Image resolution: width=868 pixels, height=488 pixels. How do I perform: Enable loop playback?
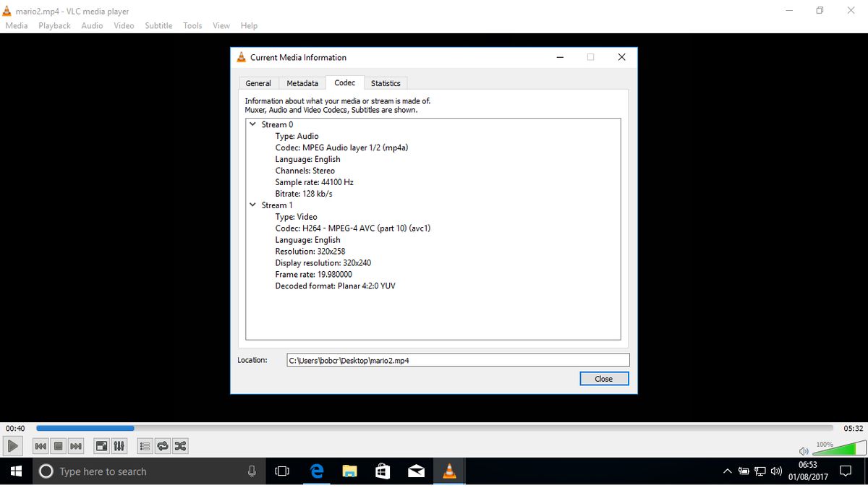[x=162, y=446]
